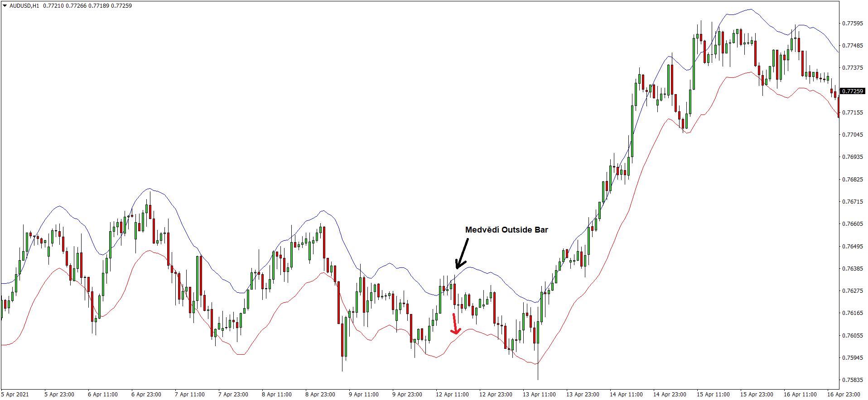Viewport: 868px width, 400px height.
Task: Click time axis label 7 Apr 23:00
Action: tap(233, 394)
